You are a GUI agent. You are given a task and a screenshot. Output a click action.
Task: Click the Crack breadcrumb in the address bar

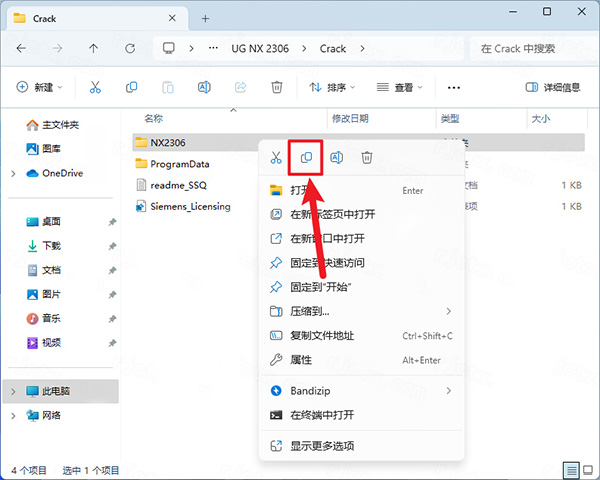coord(333,49)
